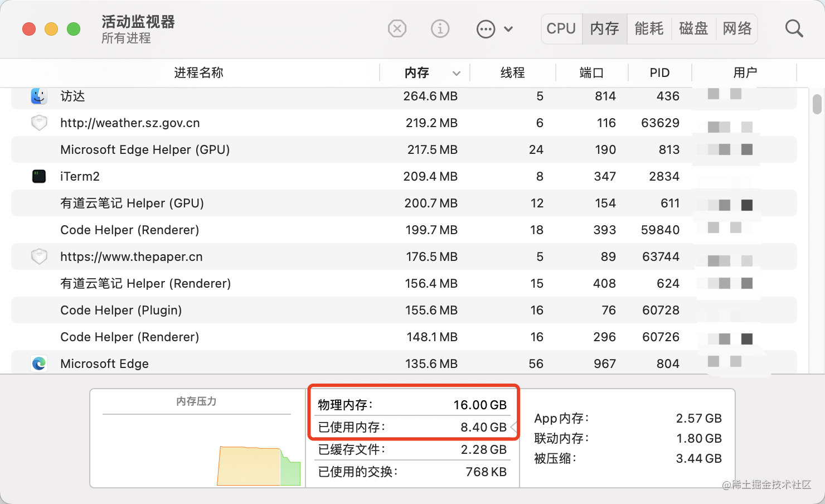This screenshot has height=504, width=825.
Task: Click shield icon for thepaper.cn
Action: point(39,256)
